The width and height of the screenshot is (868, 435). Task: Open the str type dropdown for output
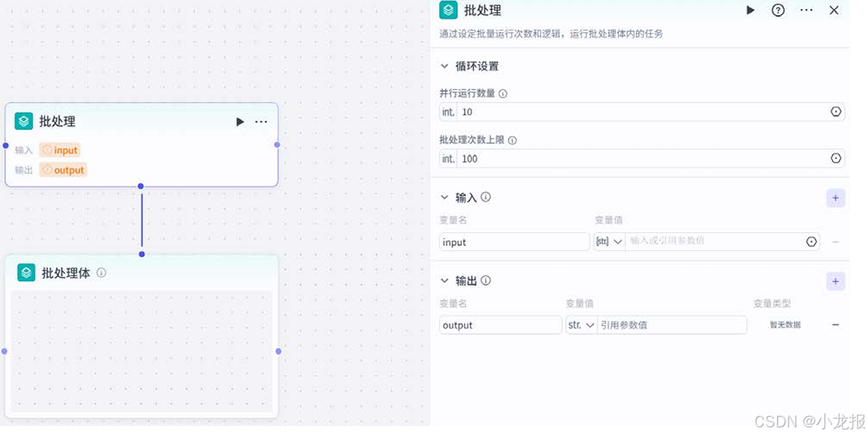tap(581, 324)
